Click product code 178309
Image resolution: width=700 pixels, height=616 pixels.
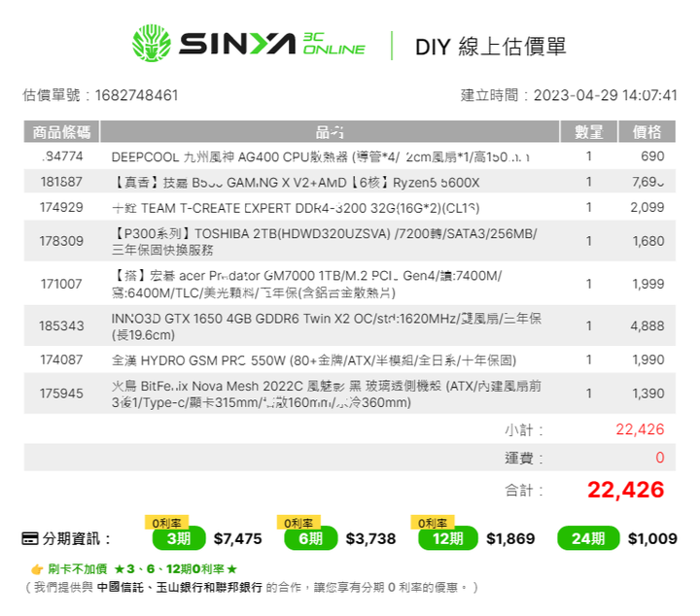(x=61, y=241)
